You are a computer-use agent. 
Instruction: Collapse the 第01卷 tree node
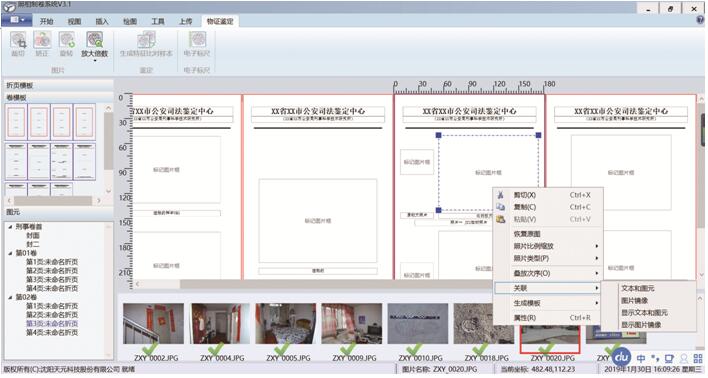[10, 253]
